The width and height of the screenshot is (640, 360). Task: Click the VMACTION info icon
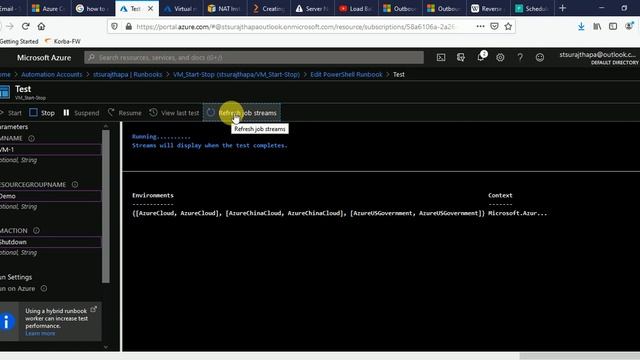click(x=36, y=231)
